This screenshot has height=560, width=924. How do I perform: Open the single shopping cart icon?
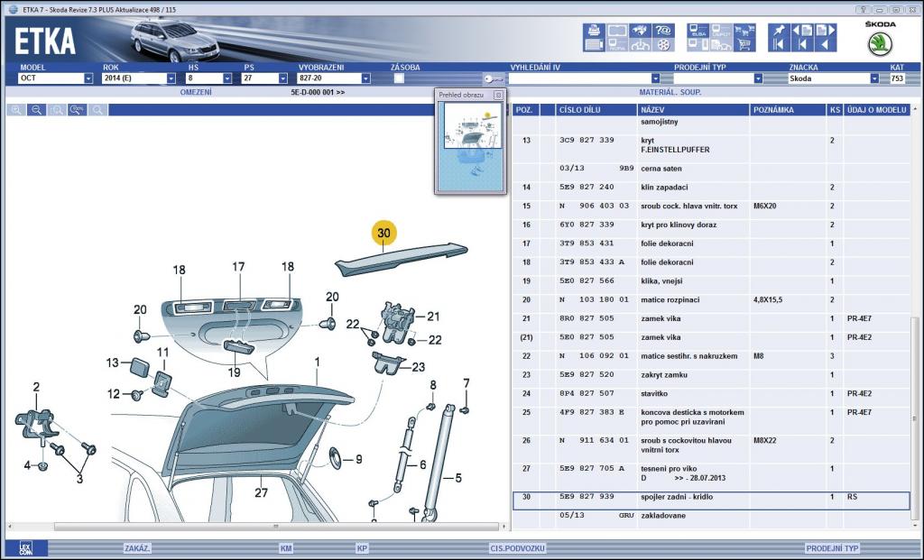(x=744, y=45)
